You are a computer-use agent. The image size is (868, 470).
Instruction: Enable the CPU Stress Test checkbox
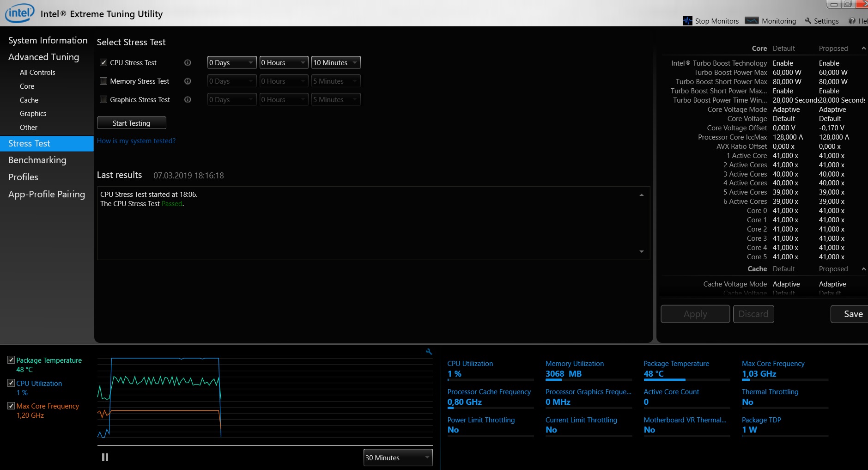[103, 62]
